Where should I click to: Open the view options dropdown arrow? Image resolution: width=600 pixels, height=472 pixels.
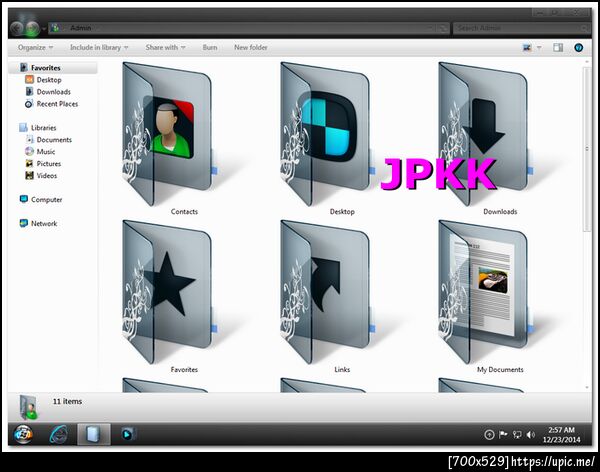tap(539, 48)
